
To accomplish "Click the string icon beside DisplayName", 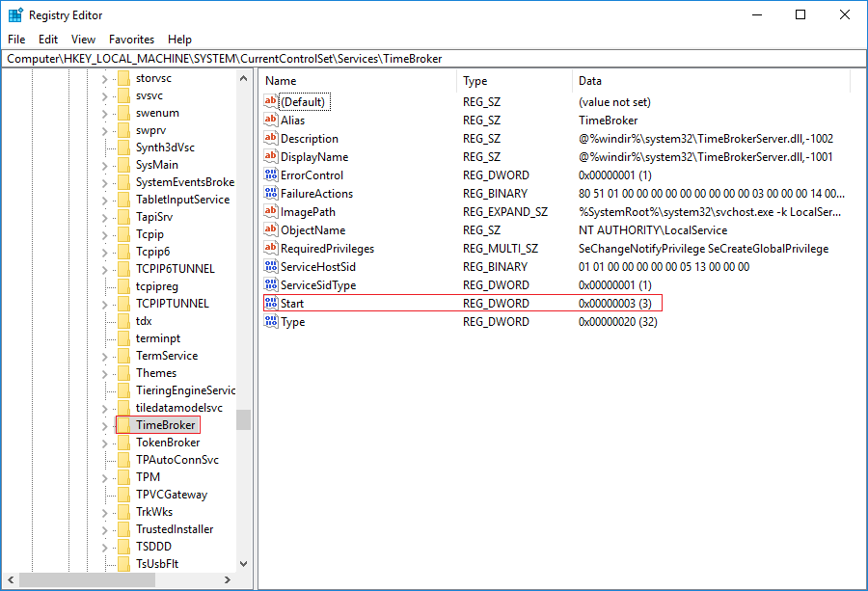I will click(x=271, y=157).
